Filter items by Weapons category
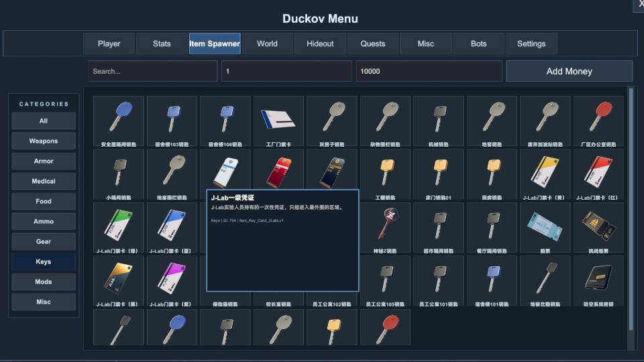The width and height of the screenshot is (644, 362). coord(44,141)
